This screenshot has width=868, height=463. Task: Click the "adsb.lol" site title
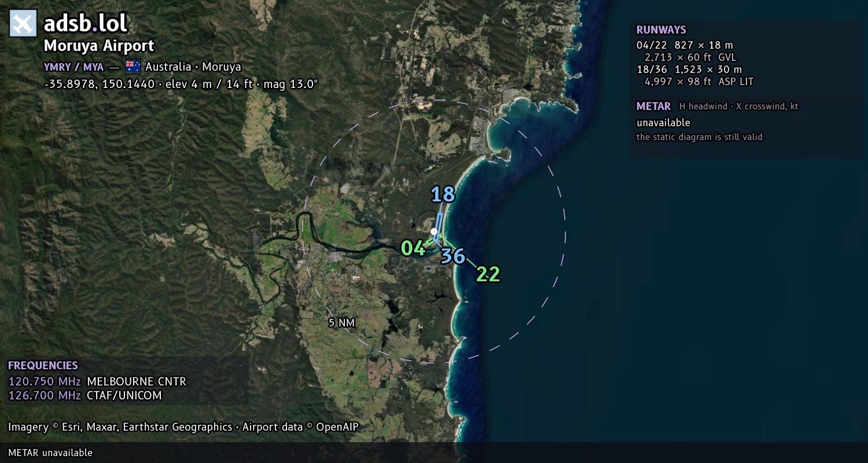85,24
